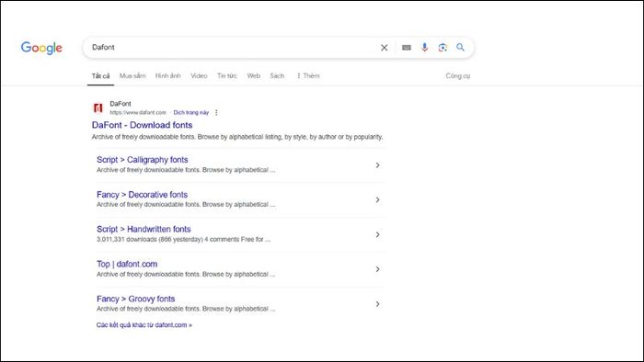Start voice search with microphone icon

pos(424,48)
